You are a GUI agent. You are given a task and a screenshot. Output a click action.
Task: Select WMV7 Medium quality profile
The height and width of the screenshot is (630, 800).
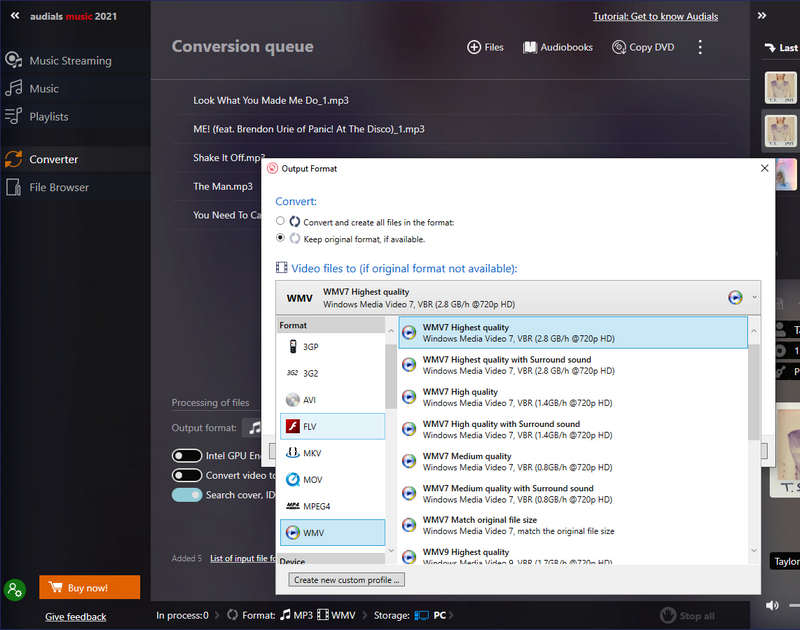point(573,461)
